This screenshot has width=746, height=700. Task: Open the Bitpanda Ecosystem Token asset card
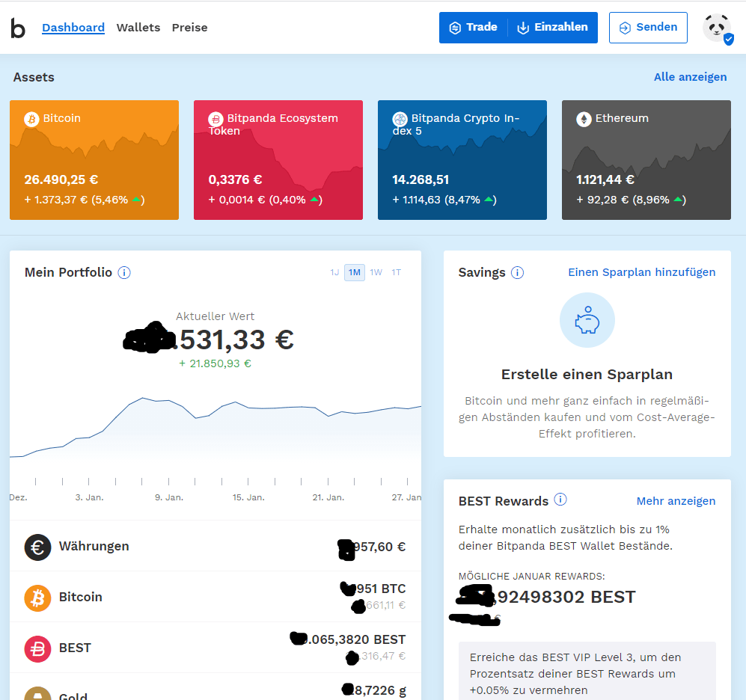(278, 160)
